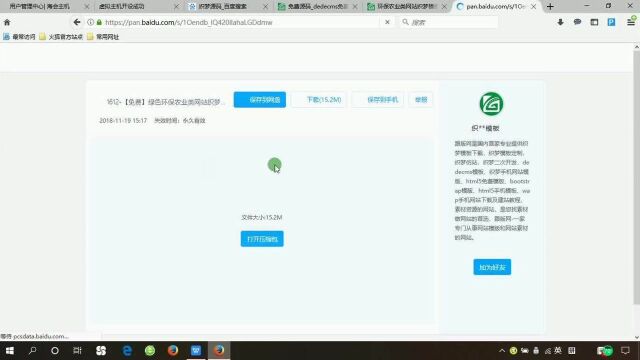Close the pan.baidu.com tab
Screen dimensions: 640x360
coord(533,7)
